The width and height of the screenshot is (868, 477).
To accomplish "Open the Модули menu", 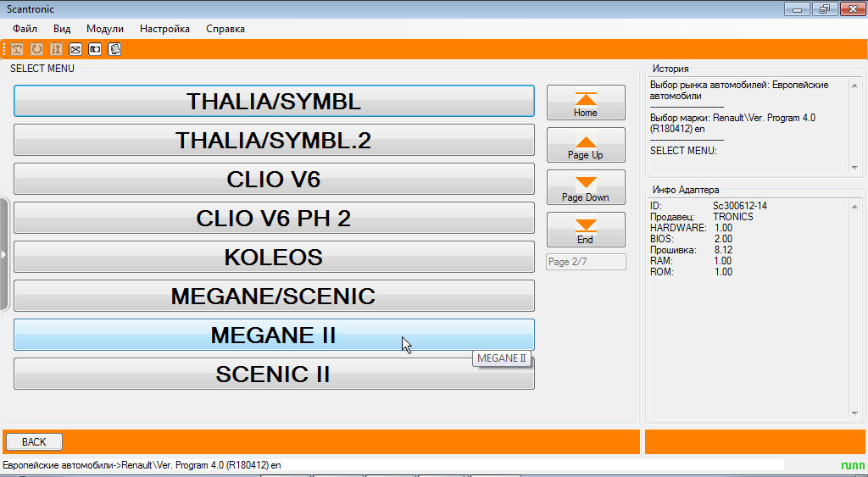I will pyautogui.click(x=105, y=29).
